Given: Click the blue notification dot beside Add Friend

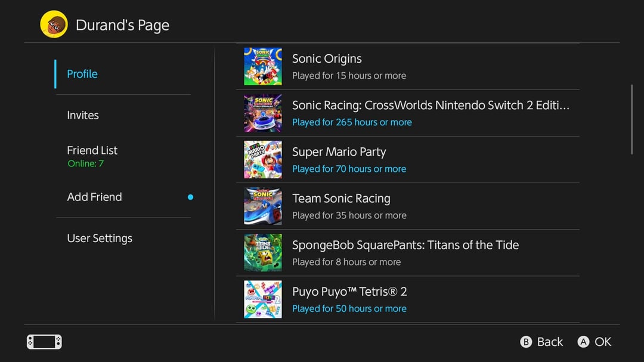Looking at the screenshot, I should pyautogui.click(x=190, y=197).
